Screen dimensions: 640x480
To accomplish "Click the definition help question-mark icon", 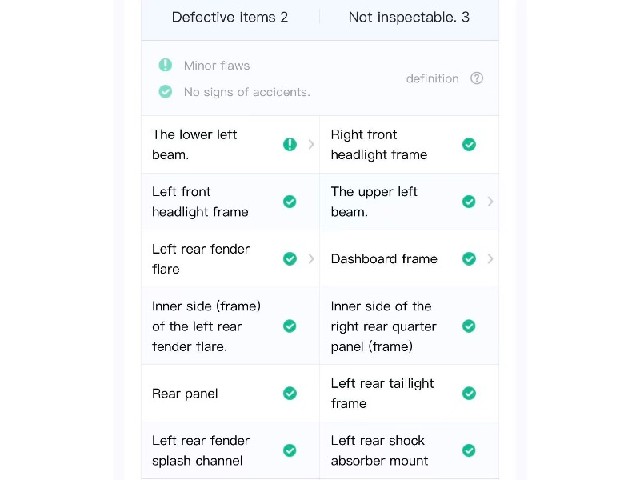I will [476, 78].
